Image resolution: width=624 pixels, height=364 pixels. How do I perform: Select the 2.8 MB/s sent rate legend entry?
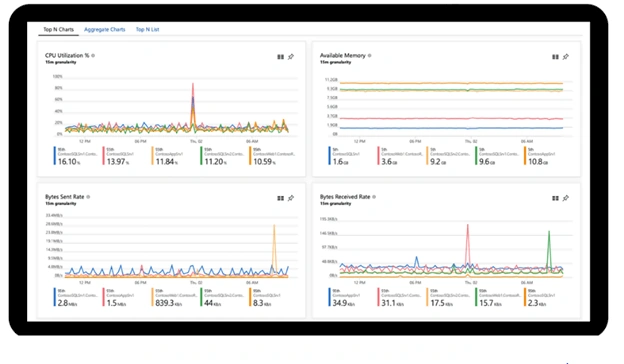coord(76,297)
